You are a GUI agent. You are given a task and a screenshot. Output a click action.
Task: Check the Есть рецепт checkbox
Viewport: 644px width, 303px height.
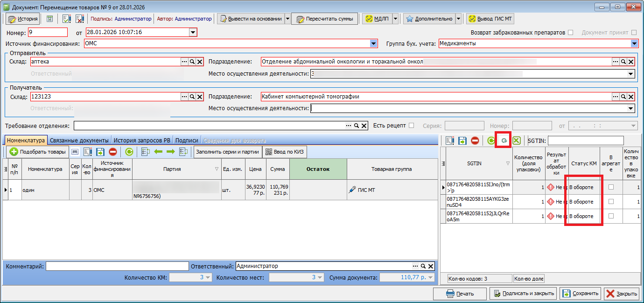pyautogui.click(x=411, y=126)
